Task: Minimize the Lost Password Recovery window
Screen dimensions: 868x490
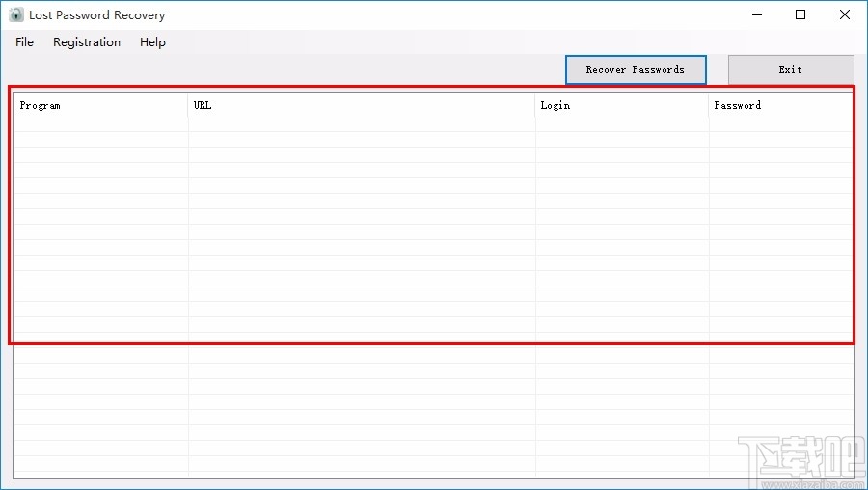Action: pyautogui.click(x=757, y=14)
